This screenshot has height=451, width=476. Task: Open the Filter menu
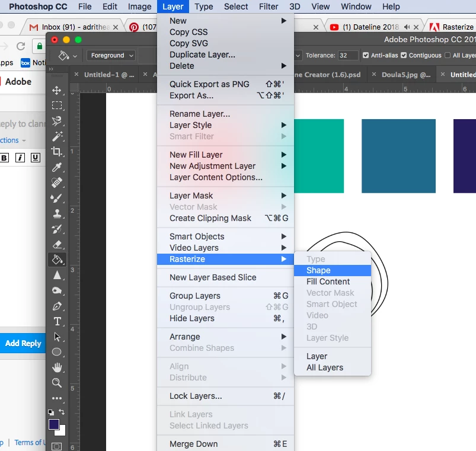[269, 7]
